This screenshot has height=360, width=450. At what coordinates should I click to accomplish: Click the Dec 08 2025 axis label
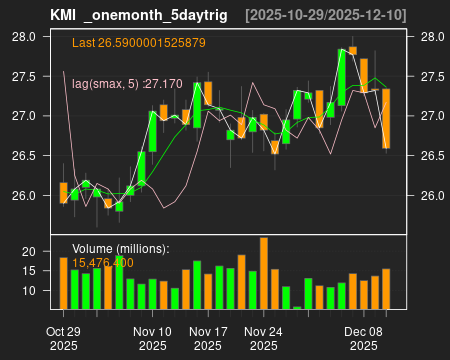click(x=363, y=339)
